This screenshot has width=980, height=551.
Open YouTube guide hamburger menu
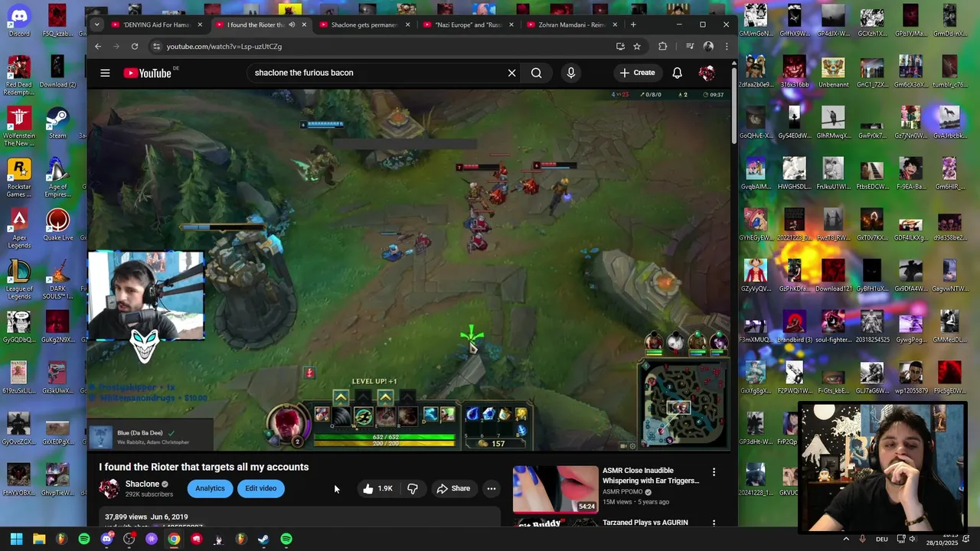(x=105, y=73)
